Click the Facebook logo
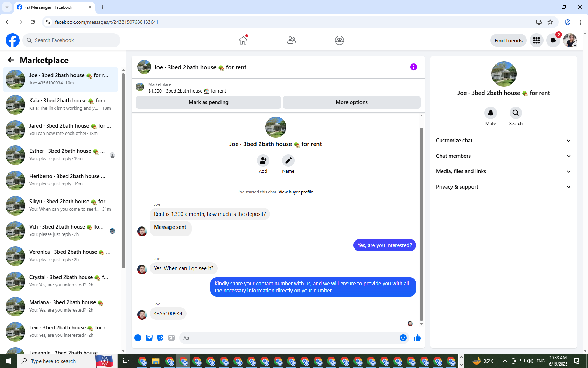The height and width of the screenshot is (368, 588). (x=13, y=40)
